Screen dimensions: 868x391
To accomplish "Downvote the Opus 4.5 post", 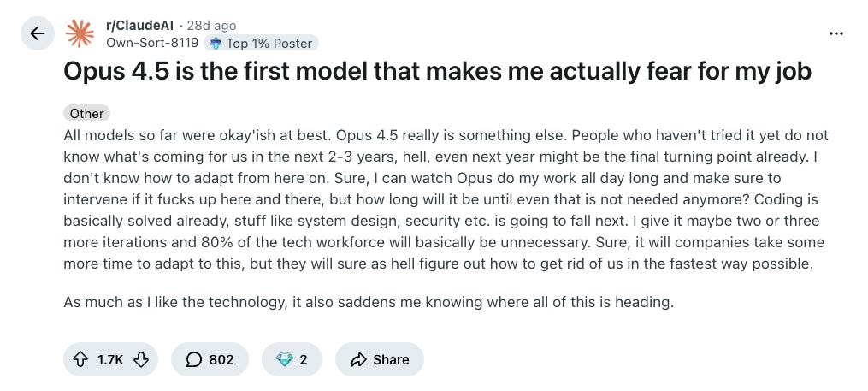I will (x=142, y=359).
